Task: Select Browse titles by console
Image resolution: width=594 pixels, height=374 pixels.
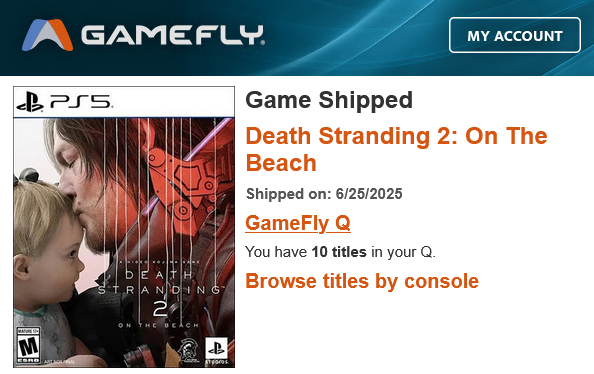Action: pyautogui.click(x=362, y=281)
